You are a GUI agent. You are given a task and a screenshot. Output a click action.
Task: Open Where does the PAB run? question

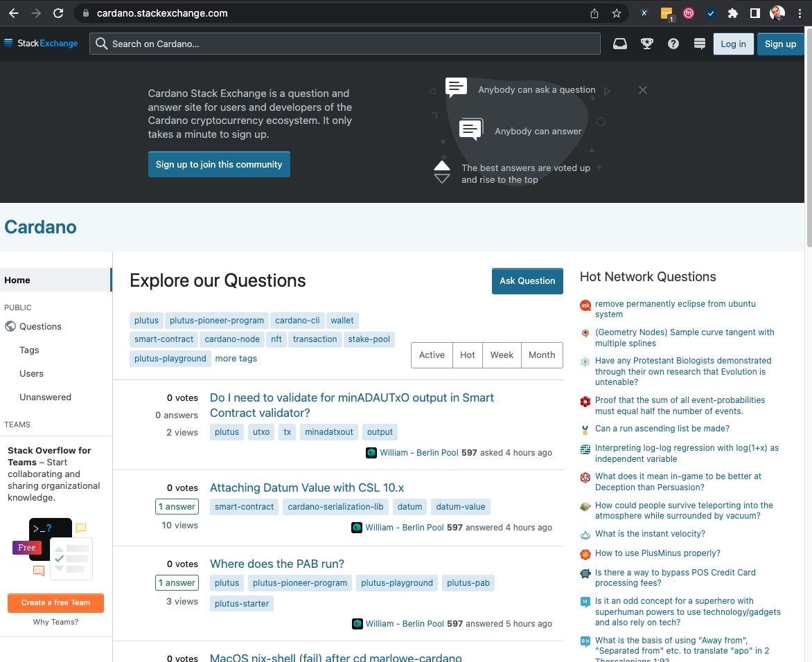pos(277,564)
